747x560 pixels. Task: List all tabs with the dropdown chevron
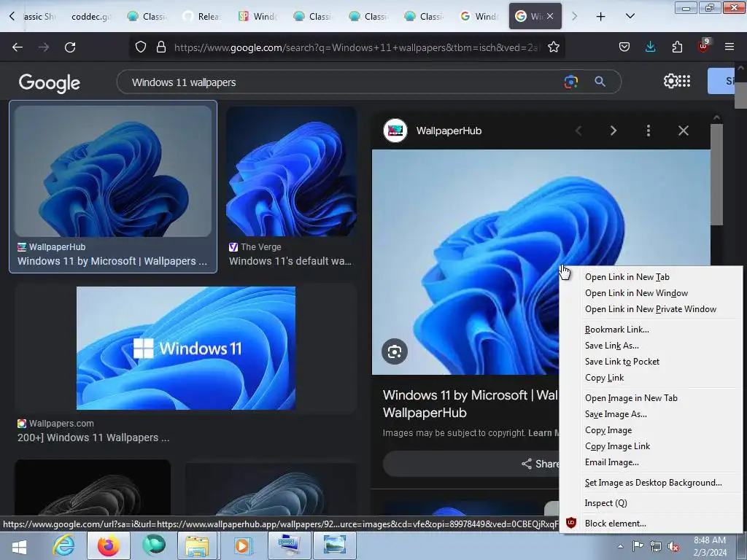630,16
